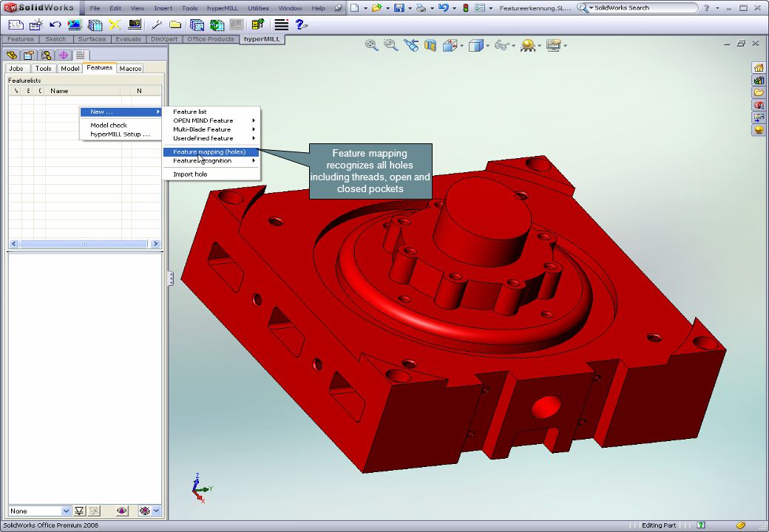Image resolution: width=769 pixels, height=532 pixels.
Task: Select the hyperMILL browser panel icon
Action: point(81,55)
